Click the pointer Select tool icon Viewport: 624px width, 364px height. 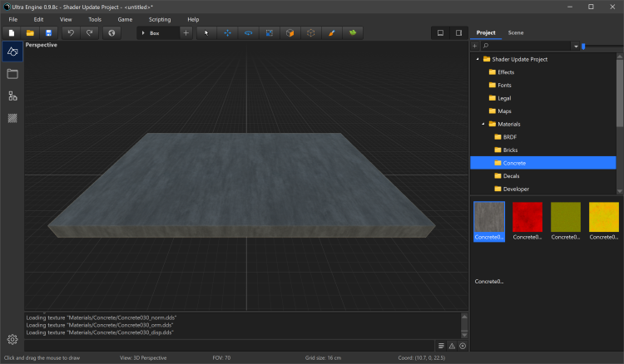point(206,33)
